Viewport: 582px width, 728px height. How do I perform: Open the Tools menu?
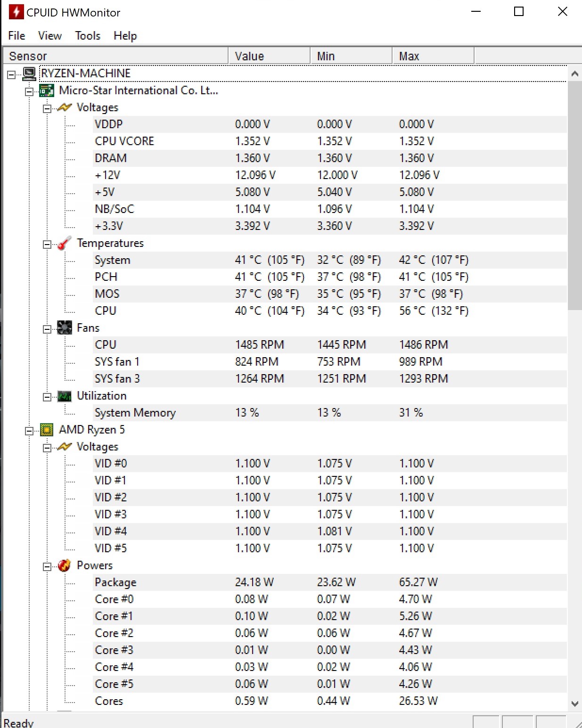point(88,36)
